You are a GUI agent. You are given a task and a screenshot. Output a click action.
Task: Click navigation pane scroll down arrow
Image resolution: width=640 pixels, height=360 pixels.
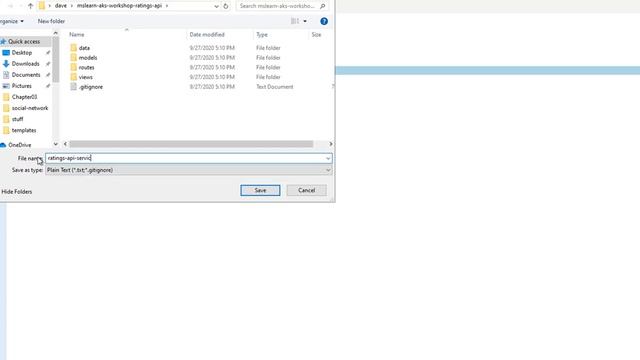point(56,144)
